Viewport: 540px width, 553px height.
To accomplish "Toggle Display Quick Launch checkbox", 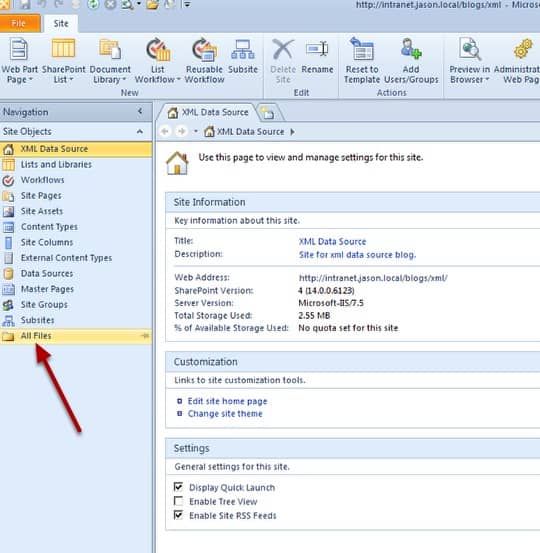I will coord(178,487).
